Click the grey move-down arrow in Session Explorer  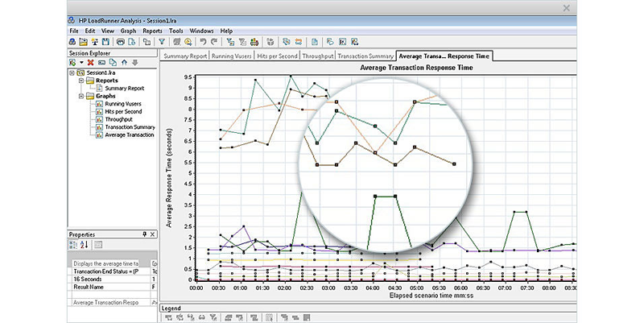[x=134, y=62]
